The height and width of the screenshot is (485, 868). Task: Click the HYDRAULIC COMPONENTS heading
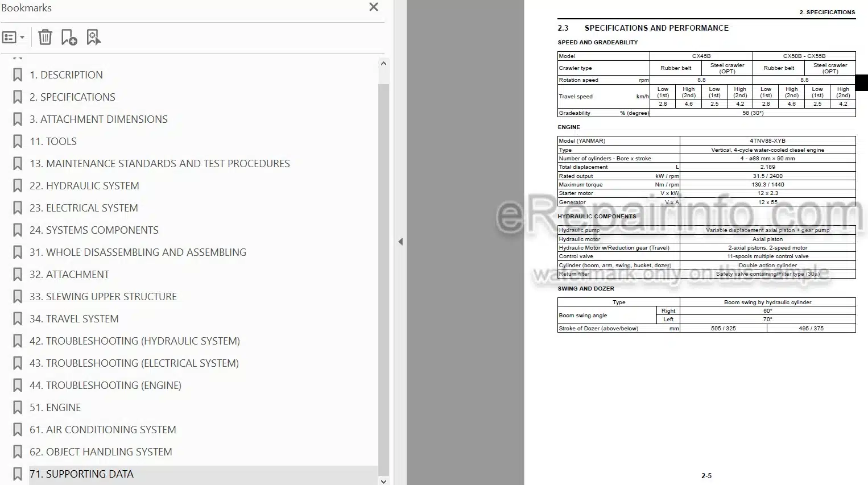click(x=597, y=217)
